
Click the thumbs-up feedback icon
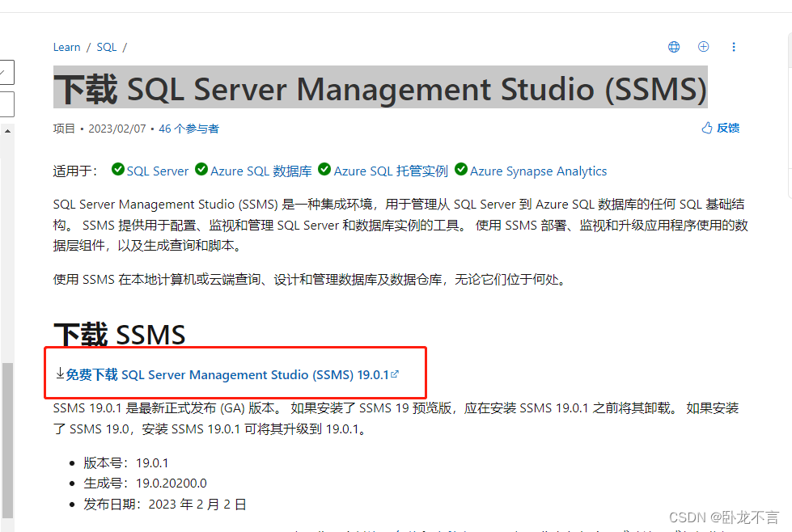click(706, 128)
